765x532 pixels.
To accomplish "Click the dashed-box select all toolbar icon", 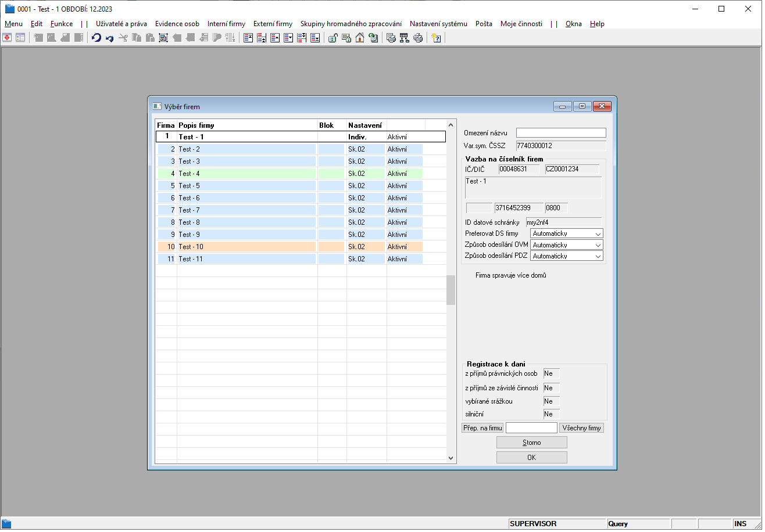I will 163,38.
